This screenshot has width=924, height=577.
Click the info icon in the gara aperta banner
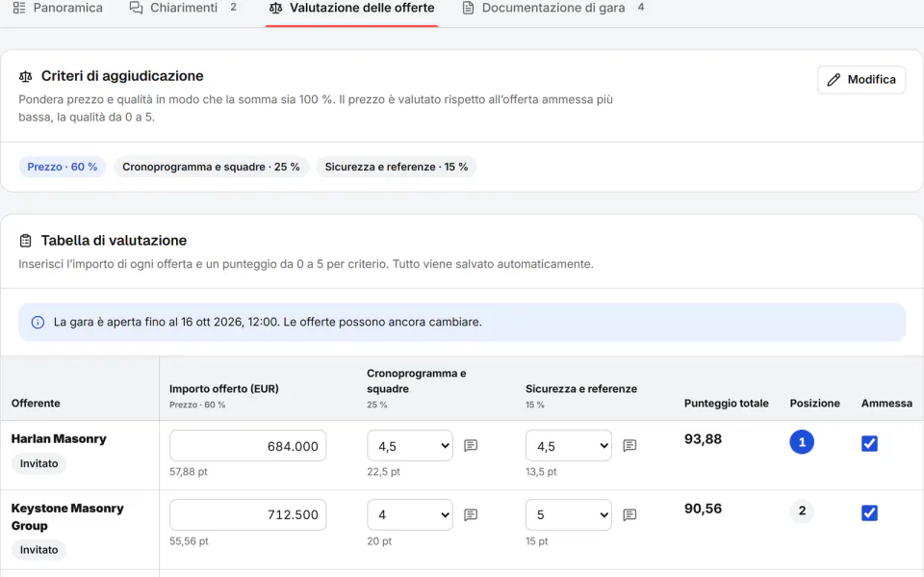pyautogui.click(x=38, y=322)
